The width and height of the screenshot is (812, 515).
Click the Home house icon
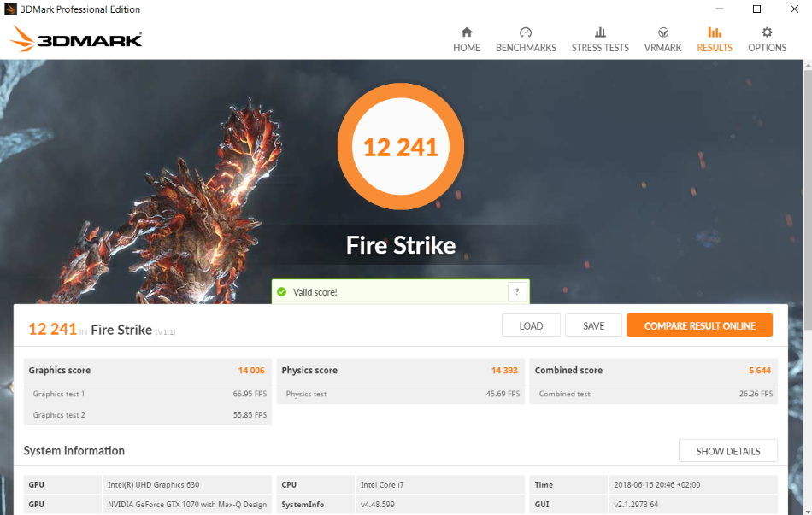click(467, 32)
